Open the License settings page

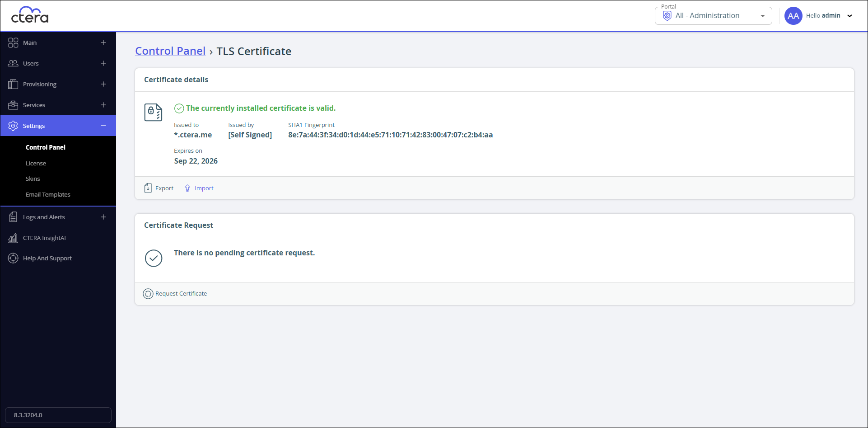36,163
